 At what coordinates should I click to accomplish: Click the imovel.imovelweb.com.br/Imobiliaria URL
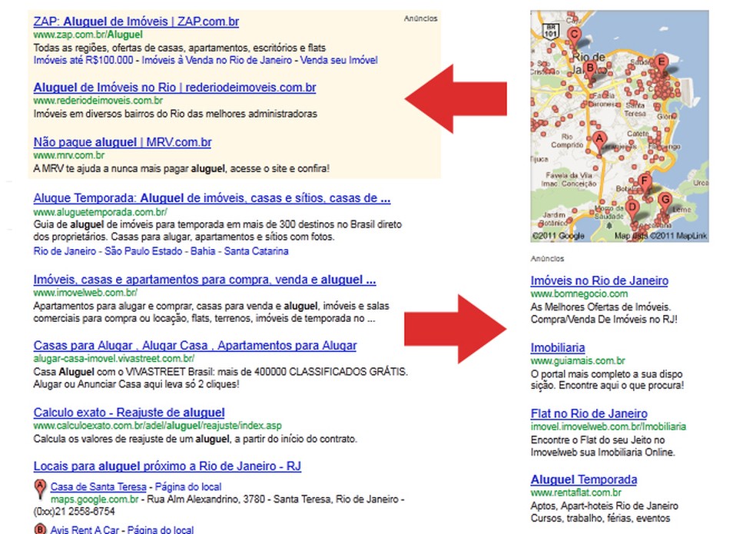(608, 427)
